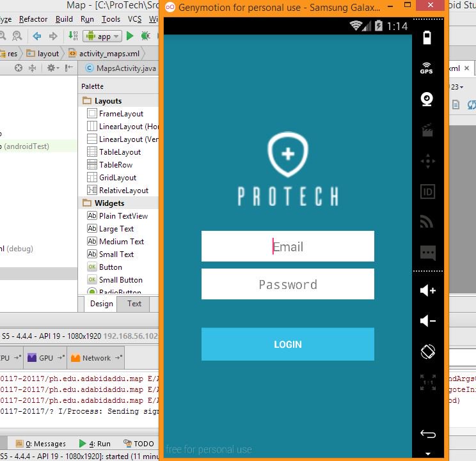Viewport: 476px width, 461px height.
Task: Open the TODO tool window
Action: pyautogui.click(x=139, y=444)
